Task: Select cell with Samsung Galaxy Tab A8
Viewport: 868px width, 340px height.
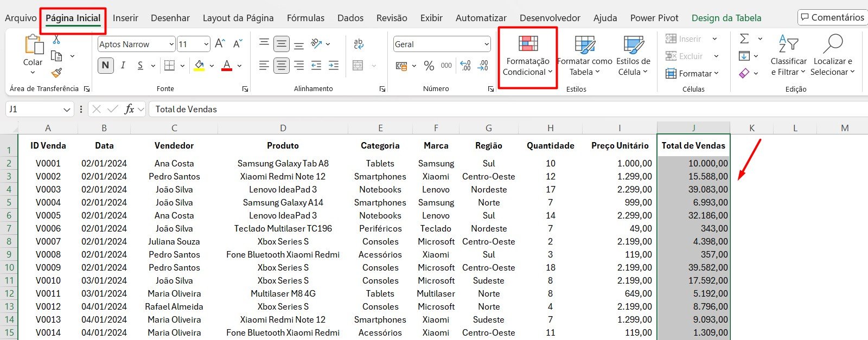Action: point(283,163)
